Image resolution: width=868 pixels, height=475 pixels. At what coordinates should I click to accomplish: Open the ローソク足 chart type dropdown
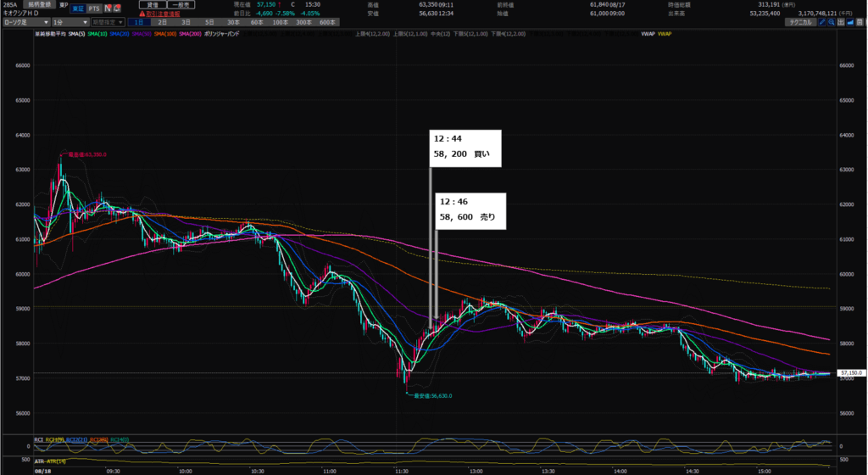pyautogui.click(x=26, y=22)
